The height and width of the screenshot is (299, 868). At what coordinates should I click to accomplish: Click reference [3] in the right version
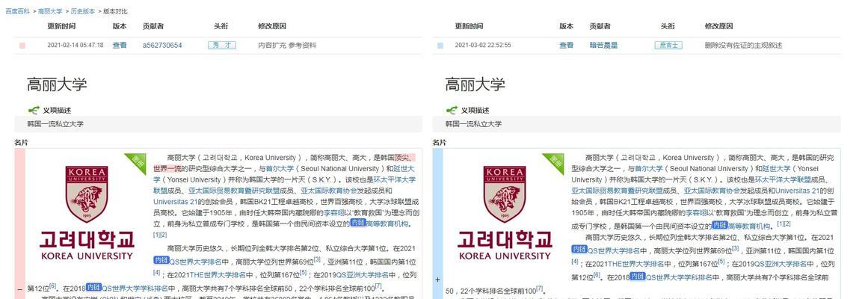(x=736, y=248)
